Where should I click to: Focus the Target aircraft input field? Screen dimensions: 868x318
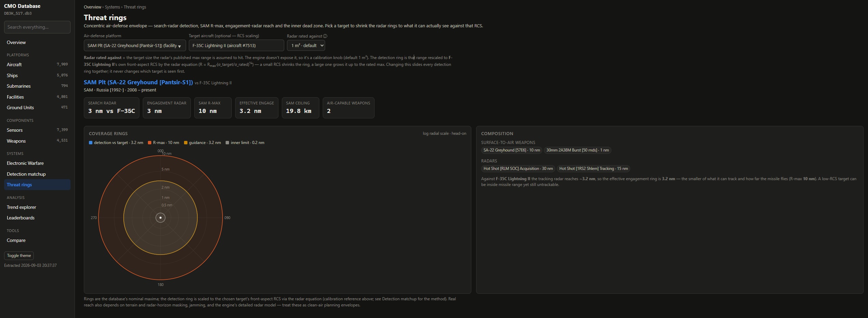(x=237, y=45)
